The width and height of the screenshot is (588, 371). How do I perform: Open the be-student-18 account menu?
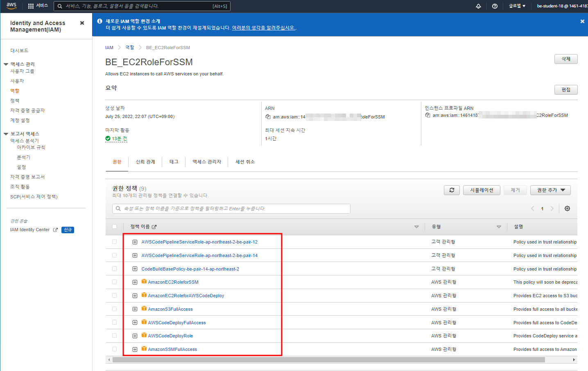pyautogui.click(x=562, y=6)
